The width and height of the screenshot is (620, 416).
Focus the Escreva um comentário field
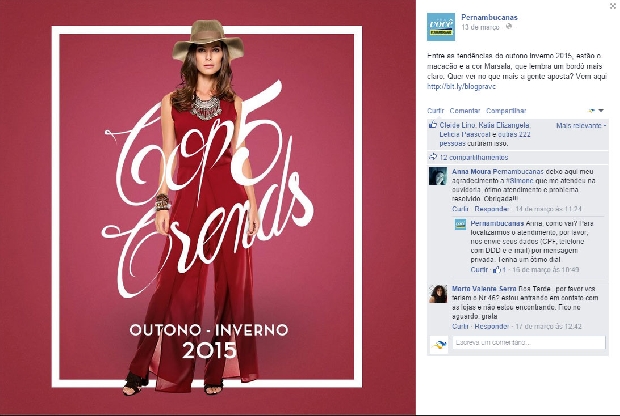tap(529, 342)
